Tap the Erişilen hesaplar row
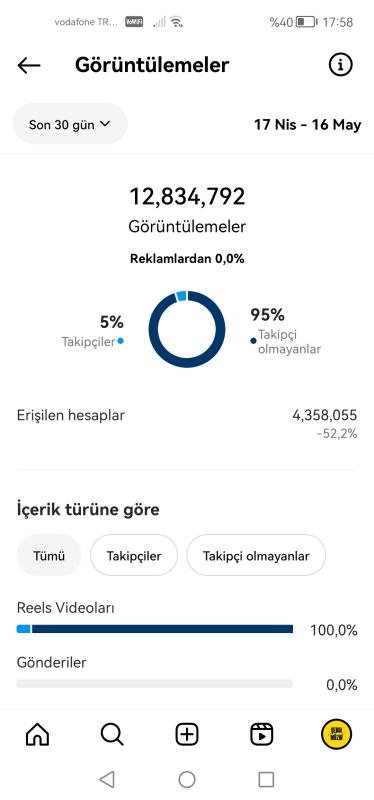Screen dimensions: 374x800 (x=187, y=423)
